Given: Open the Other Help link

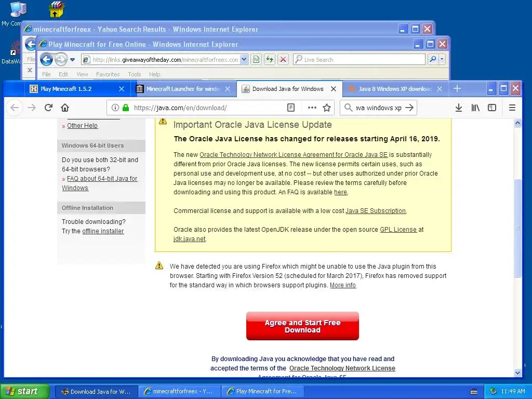Looking at the screenshot, I should coord(83,126).
